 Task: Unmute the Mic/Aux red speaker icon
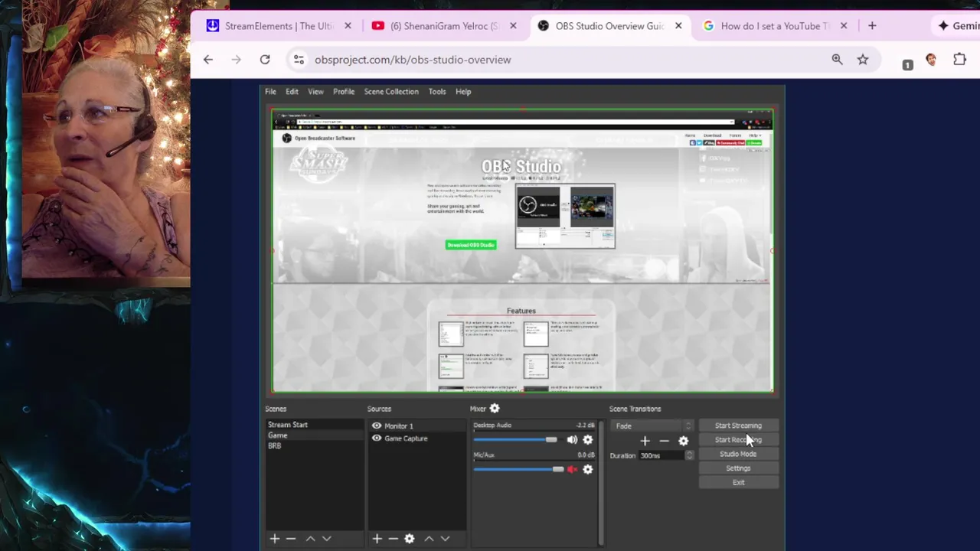pyautogui.click(x=572, y=469)
